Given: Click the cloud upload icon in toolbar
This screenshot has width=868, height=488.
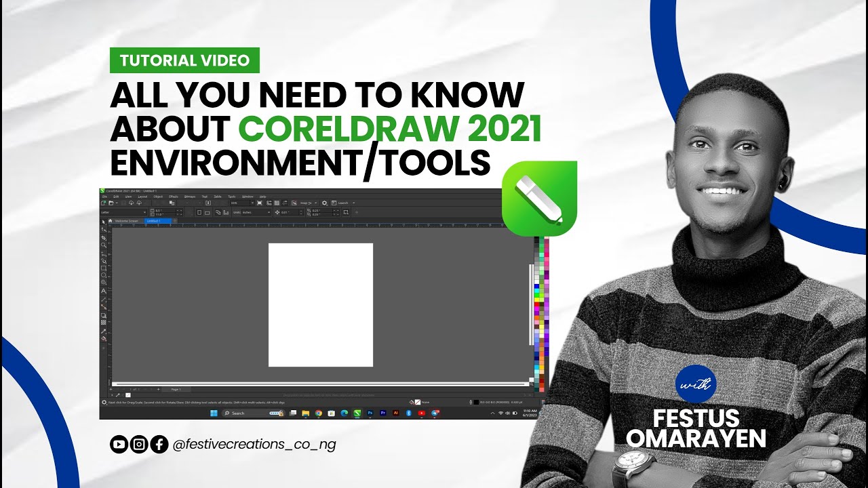Looking at the screenshot, I should click(139, 203).
